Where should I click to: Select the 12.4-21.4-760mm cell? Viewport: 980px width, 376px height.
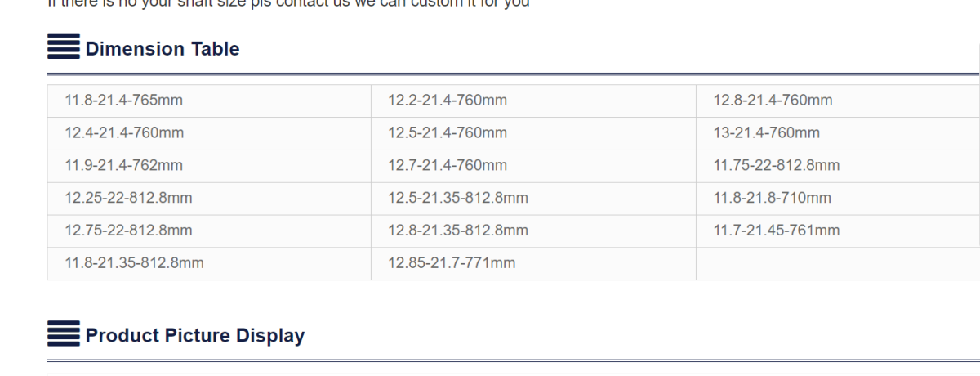209,133
